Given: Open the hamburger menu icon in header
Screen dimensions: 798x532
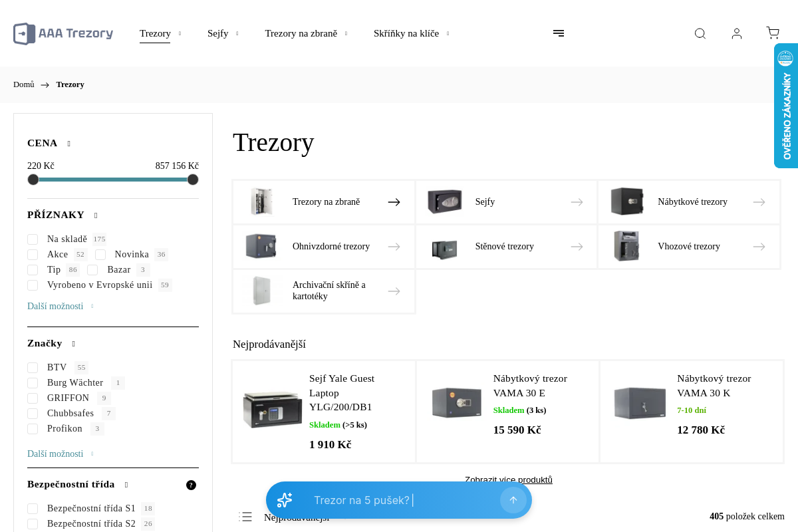Looking at the screenshot, I should coord(559,33).
